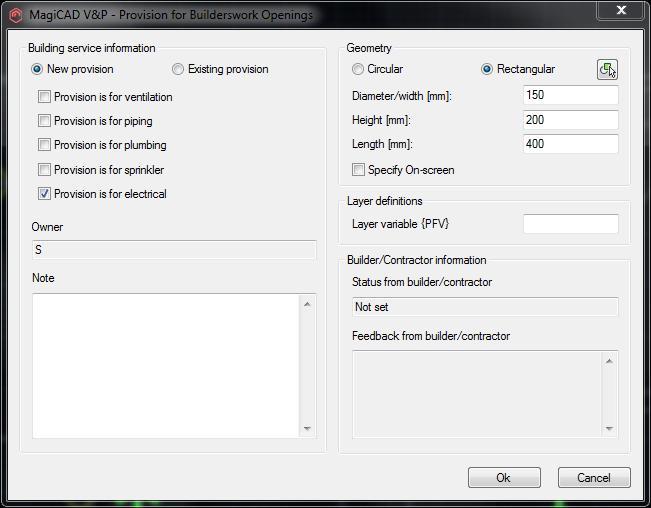Screen dimensions: 651x508
Task: Enable Provision is for ventilation checkbox
Action: (x=44, y=97)
